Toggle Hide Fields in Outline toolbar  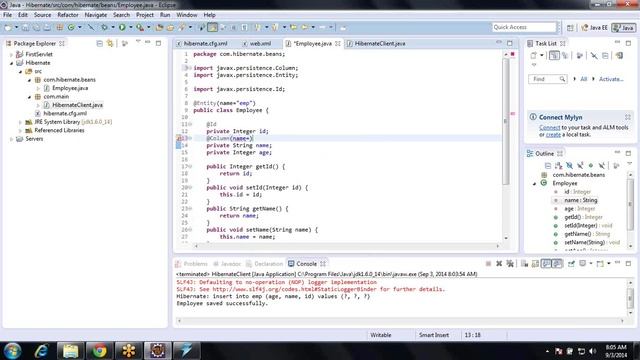click(569, 165)
